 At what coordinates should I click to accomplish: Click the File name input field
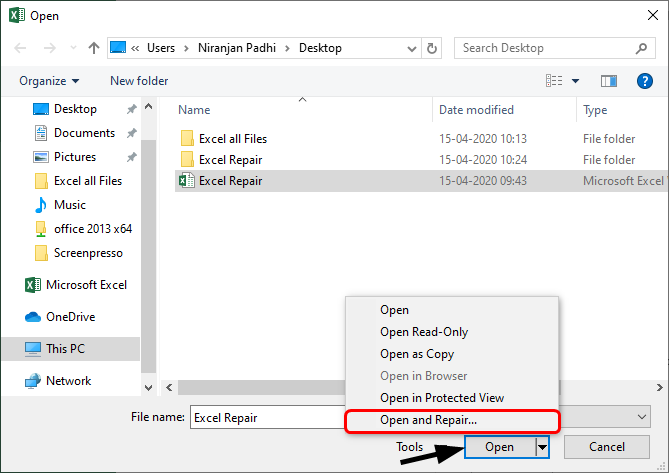tap(268, 418)
